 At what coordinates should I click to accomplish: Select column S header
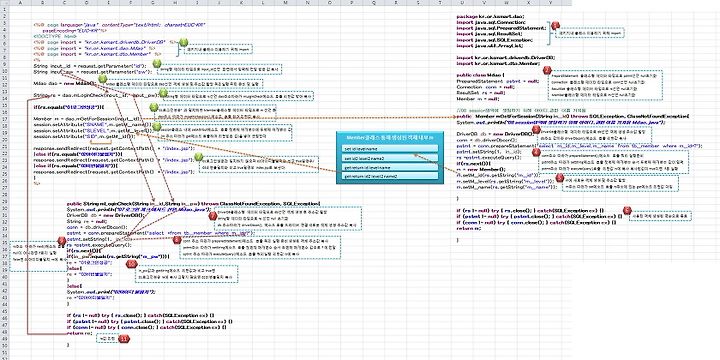[419, 3]
